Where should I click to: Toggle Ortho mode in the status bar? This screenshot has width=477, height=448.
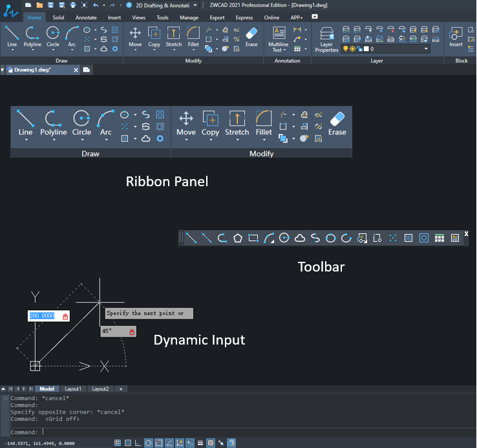[x=138, y=443]
